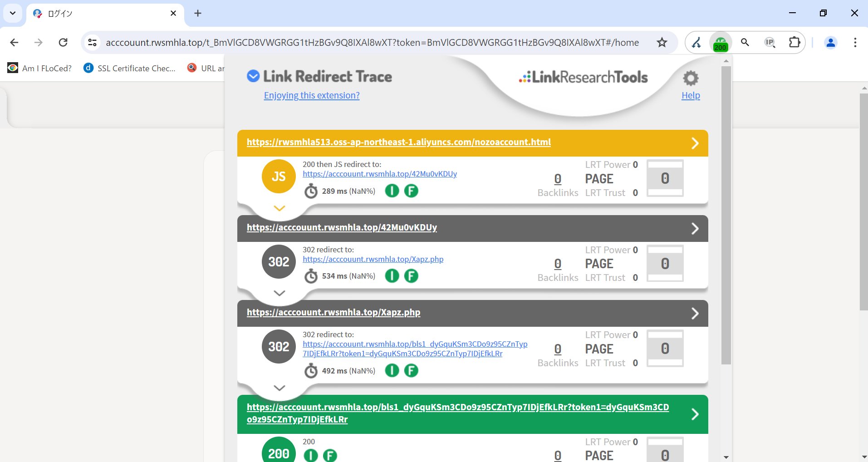
Task: Click the first extension icon in toolbar
Action: tap(696, 43)
